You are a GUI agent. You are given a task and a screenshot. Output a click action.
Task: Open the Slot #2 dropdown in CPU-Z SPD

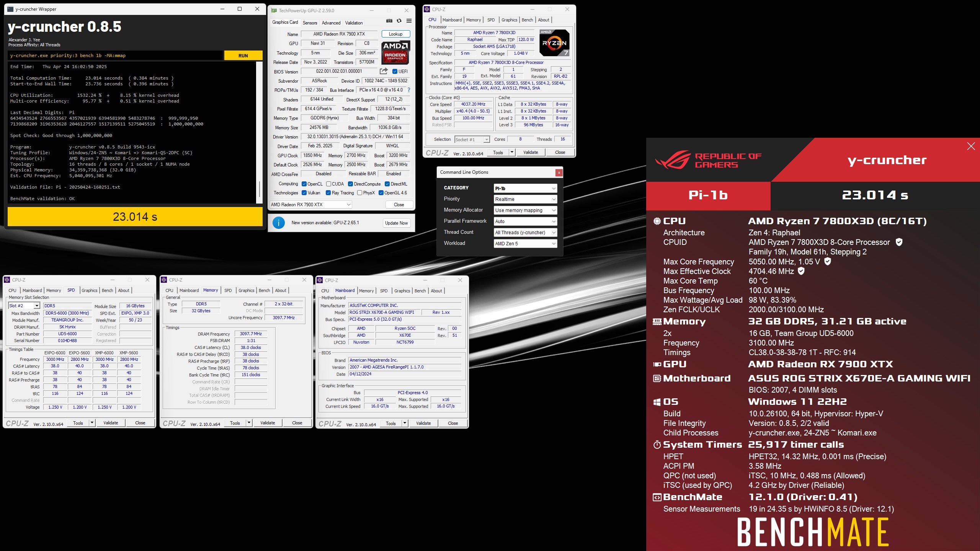24,306
